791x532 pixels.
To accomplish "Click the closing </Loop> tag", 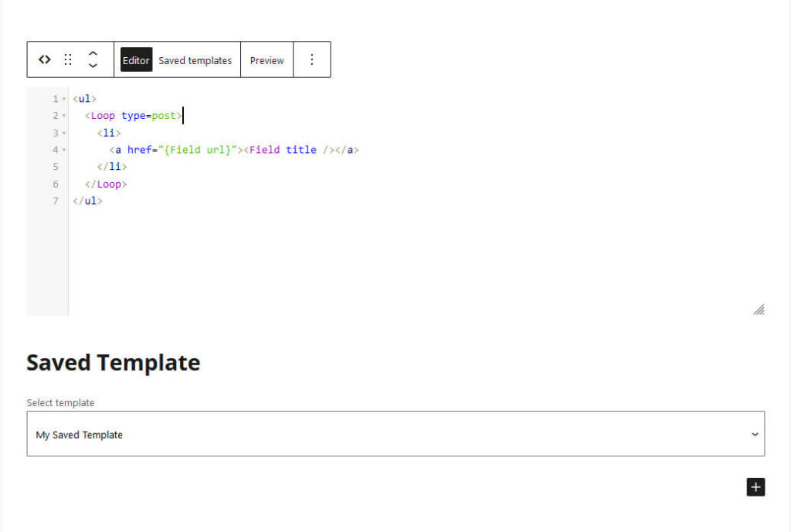I will [x=106, y=184].
